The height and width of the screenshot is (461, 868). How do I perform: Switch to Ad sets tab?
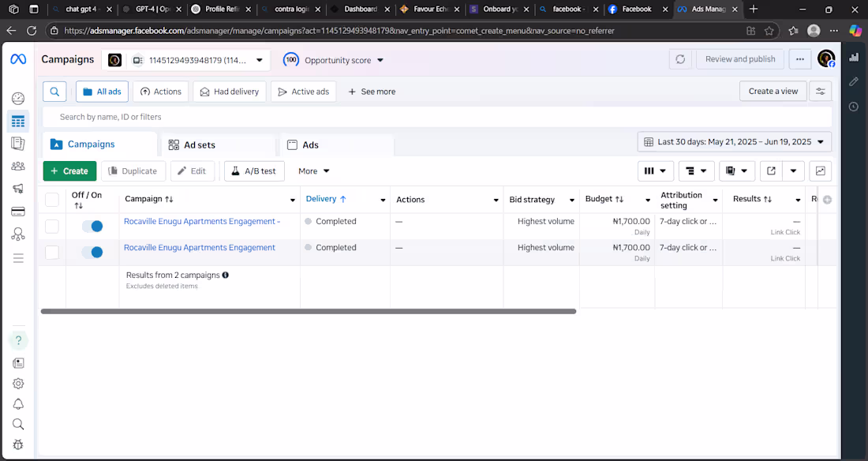pos(219,144)
